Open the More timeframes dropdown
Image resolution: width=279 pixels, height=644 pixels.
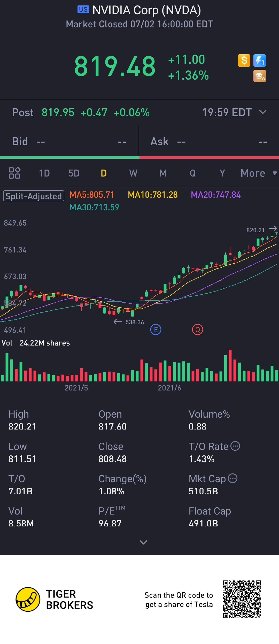click(259, 173)
